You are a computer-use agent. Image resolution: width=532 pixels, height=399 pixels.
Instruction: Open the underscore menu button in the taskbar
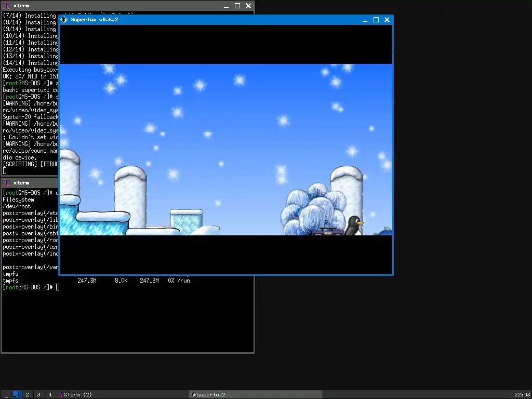pos(6,395)
